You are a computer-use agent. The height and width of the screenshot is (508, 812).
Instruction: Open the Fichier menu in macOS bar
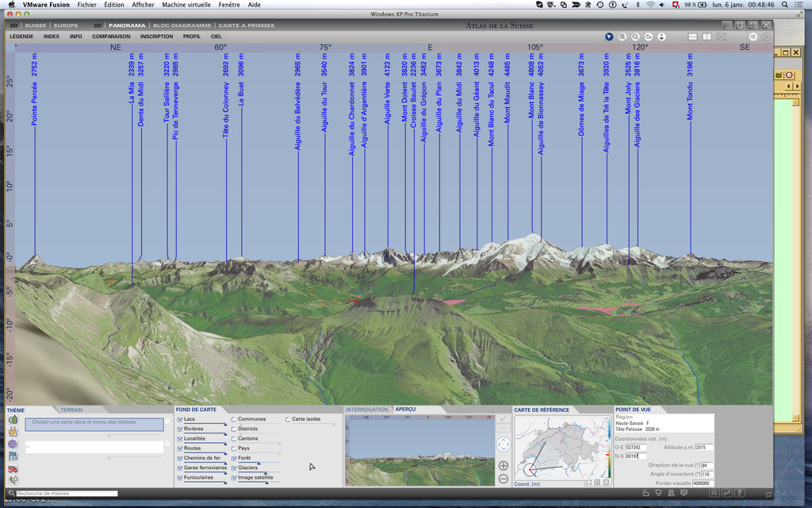[x=86, y=5]
